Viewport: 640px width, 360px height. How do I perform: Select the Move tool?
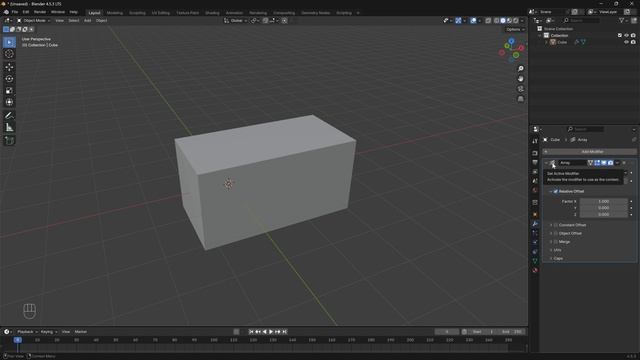(x=9, y=67)
